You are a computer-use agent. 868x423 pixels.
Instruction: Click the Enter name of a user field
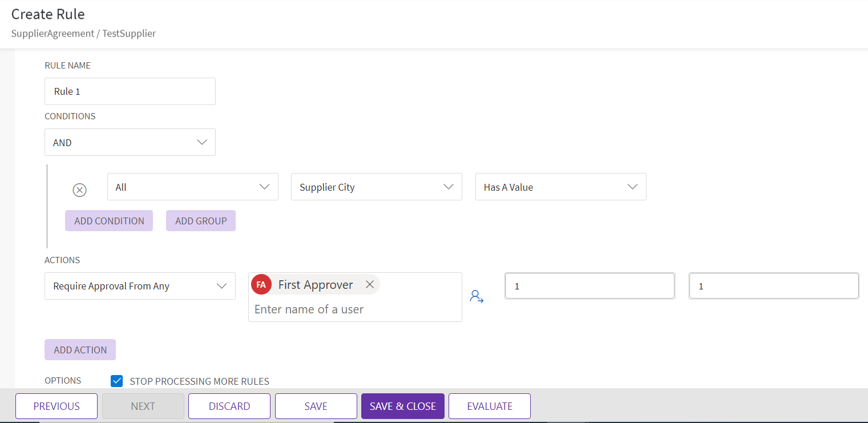[x=354, y=309]
